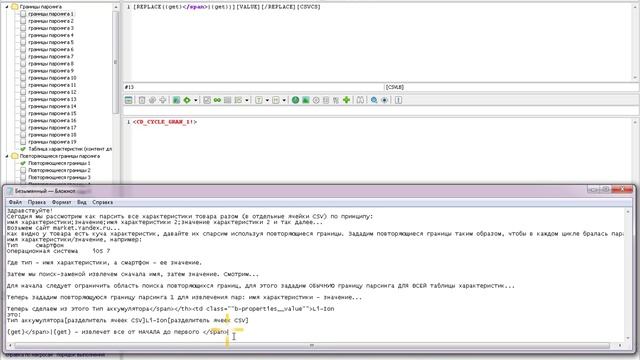The image size is (640, 360).
Task: Click into the #13 input field
Action: (253, 87)
